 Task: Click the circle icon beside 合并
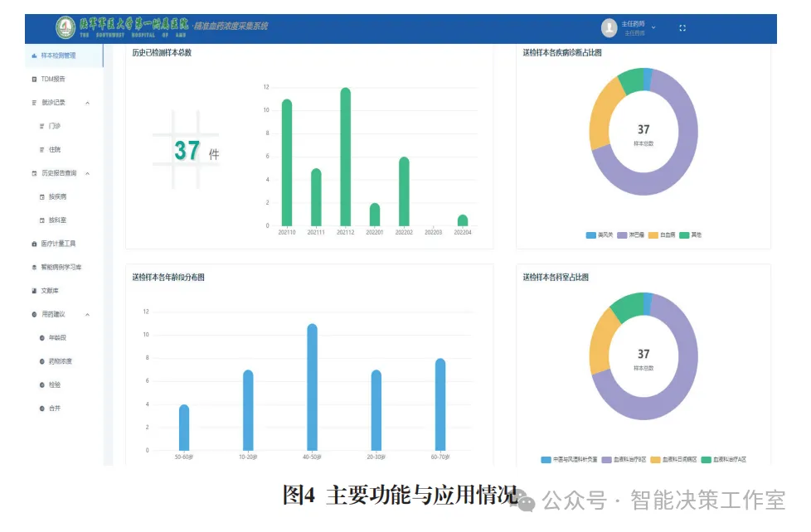tap(42, 409)
